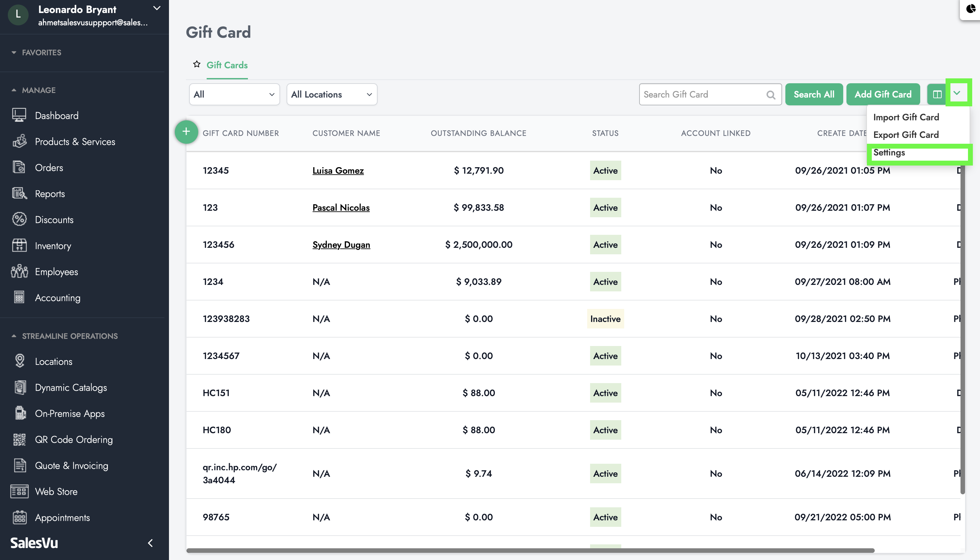
Task: Click the Accounting calculator icon
Action: (19, 297)
